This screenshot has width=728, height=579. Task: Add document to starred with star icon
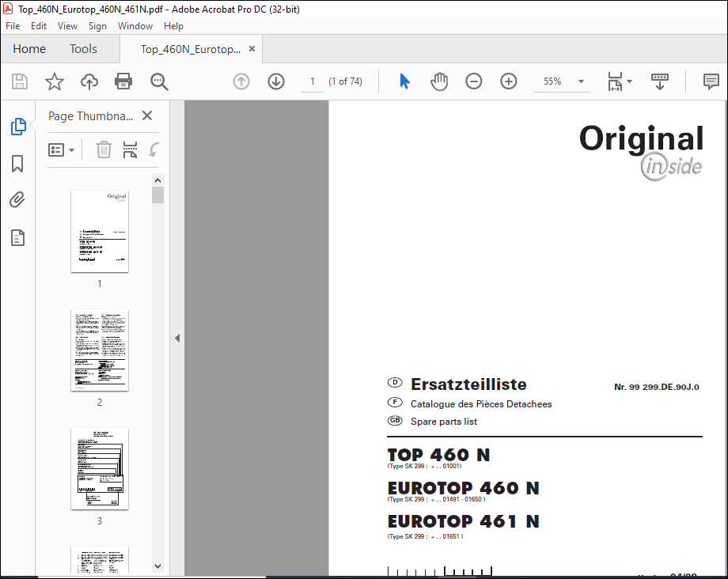[x=55, y=81]
